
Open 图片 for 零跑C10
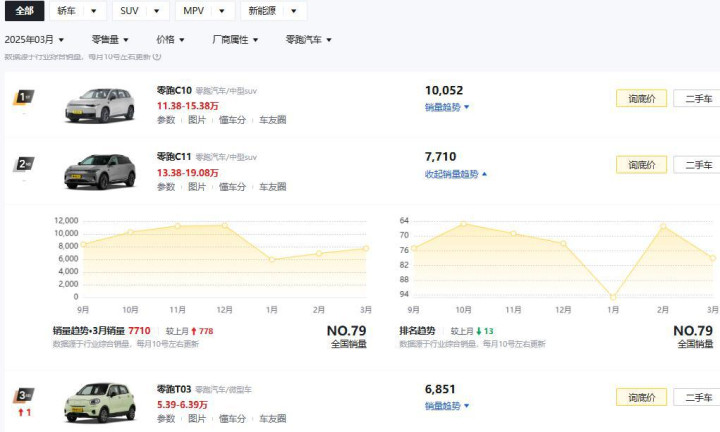tap(197, 120)
